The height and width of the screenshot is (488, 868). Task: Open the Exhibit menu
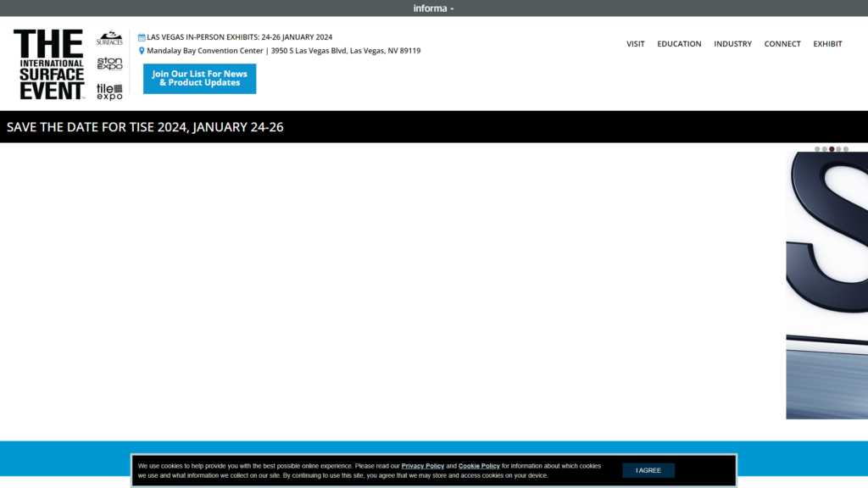(x=827, y=44)
